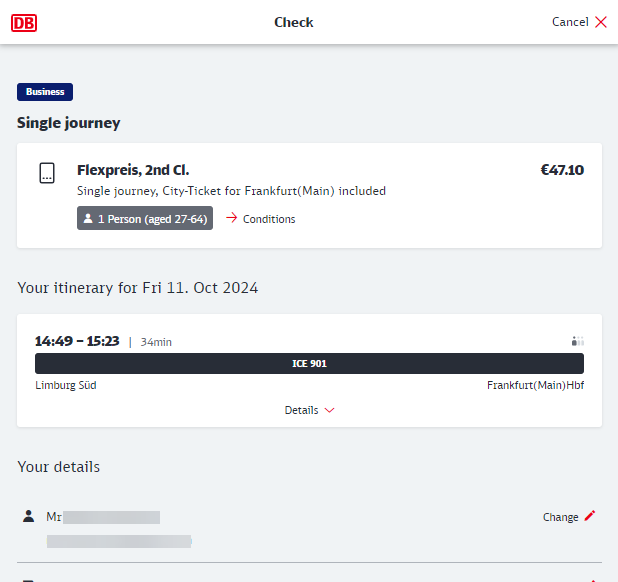Click the Flexpreis, 2nd Cl. heading

(133, 170)
